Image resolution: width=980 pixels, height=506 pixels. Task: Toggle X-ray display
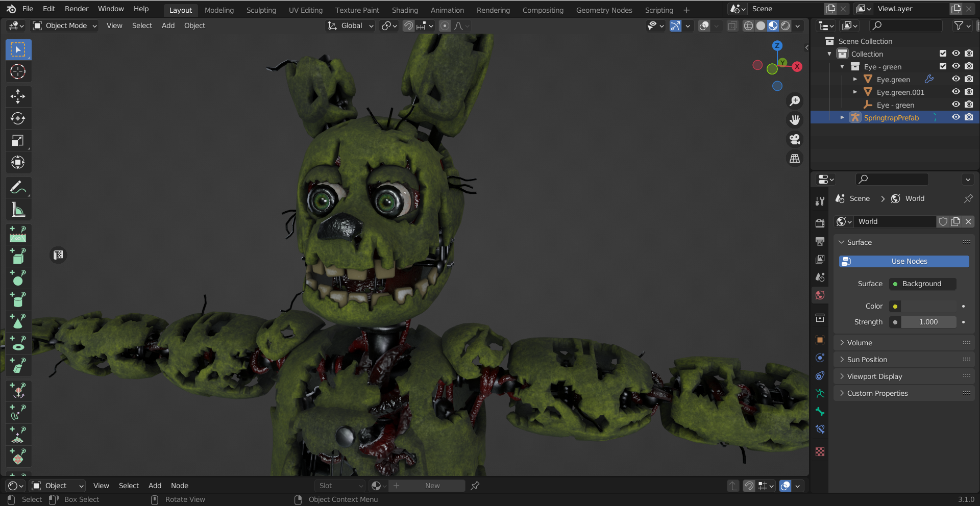(732, 26)
